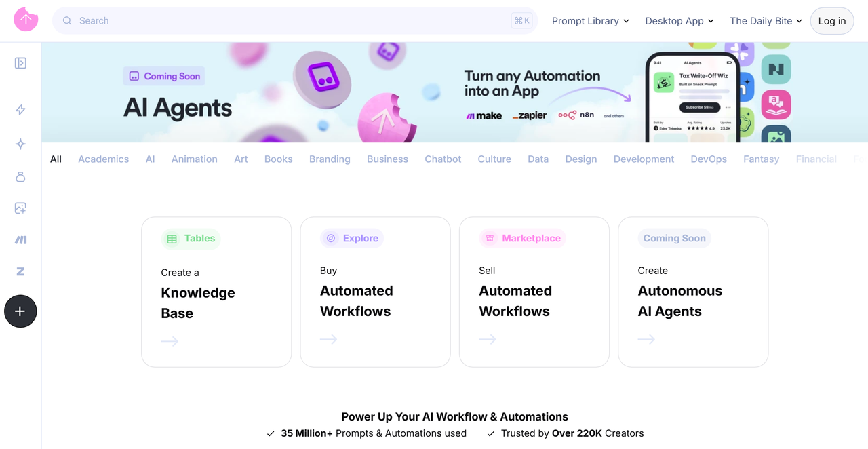Open the money bag sidebar icon
868x449 pixels.
pyautogui.click(x=20, y=176)
